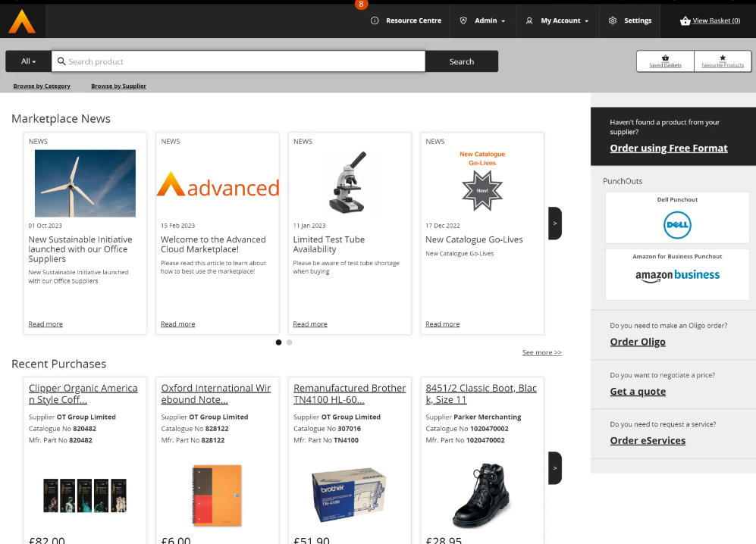
Task: Click the Advanced logo in the top-left
Action: coord(22,20)
